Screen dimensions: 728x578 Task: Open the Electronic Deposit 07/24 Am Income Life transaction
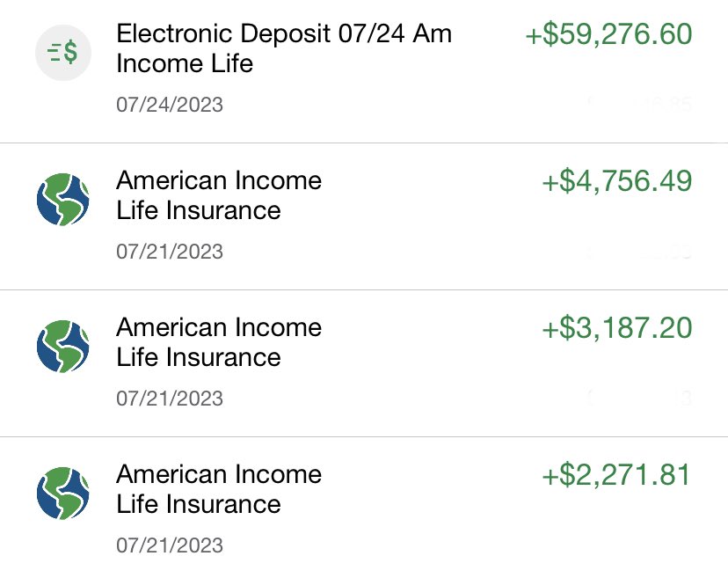(x=364, y=71)
